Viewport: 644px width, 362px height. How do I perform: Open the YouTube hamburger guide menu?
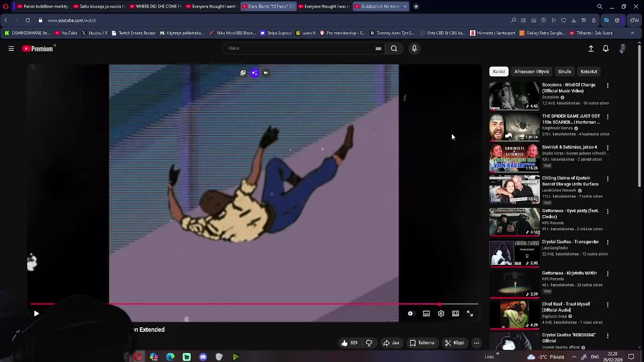[11, 49]
